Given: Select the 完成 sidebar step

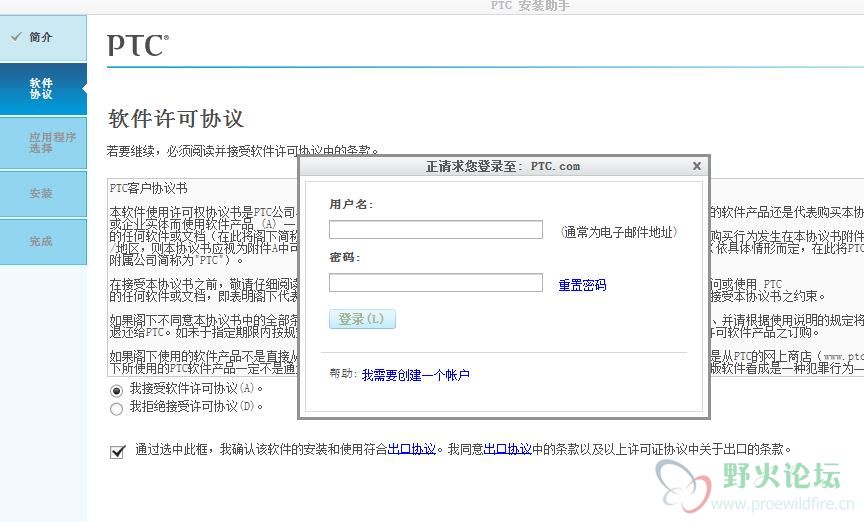Looking at the screenshot, I should coord(43,241).
